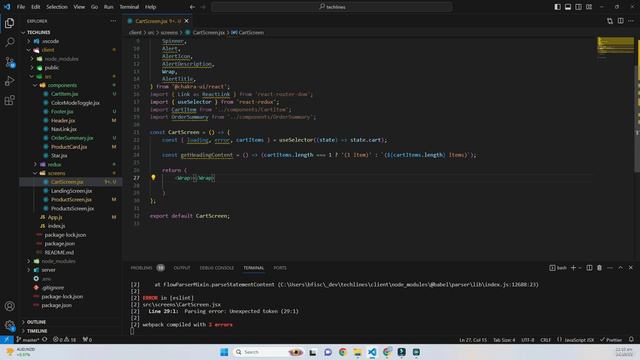Open the Explorer view in activity bar
The image size is (640, 360).
[9, 23]
